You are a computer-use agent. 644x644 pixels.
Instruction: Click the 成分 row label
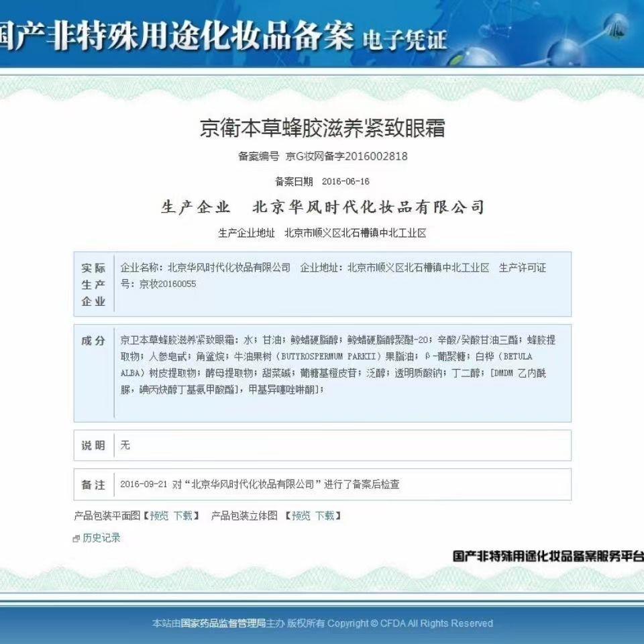[x=93, y=341]
